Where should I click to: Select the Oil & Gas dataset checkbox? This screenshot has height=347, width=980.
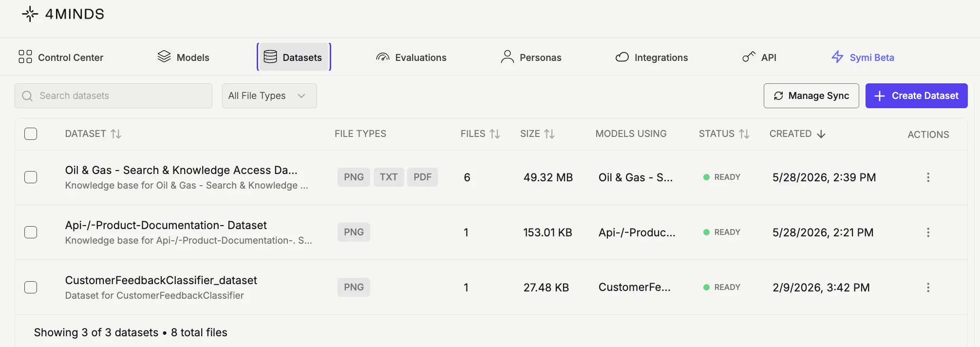[x=31, y=177]
